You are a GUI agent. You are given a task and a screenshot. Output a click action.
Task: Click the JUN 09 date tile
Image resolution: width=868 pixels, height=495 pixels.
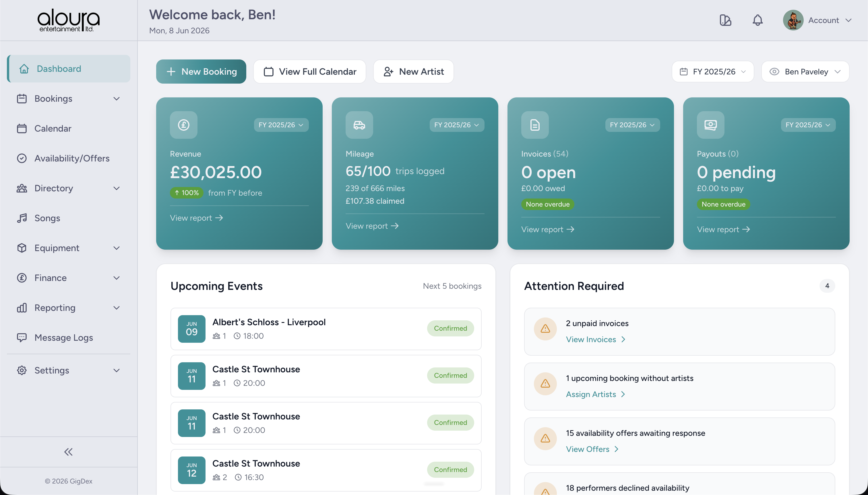coord(191,329)
